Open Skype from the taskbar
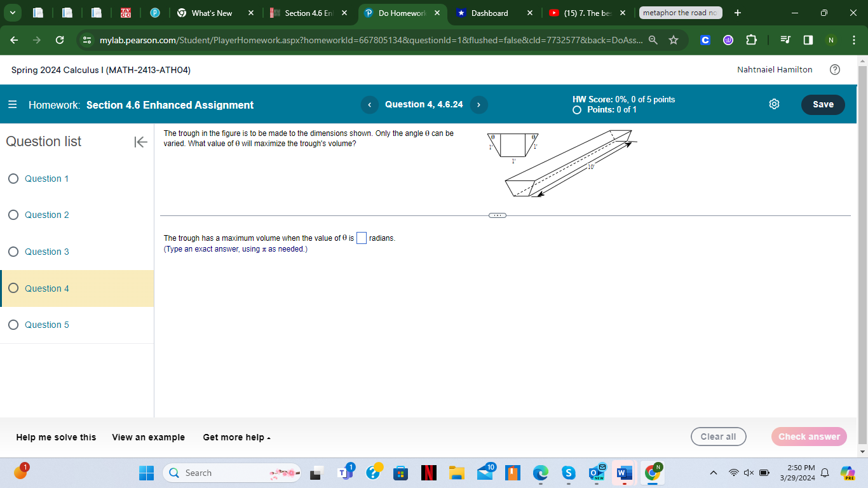Image resolution: width=868 pixels, height=488 pixels. 568,473
